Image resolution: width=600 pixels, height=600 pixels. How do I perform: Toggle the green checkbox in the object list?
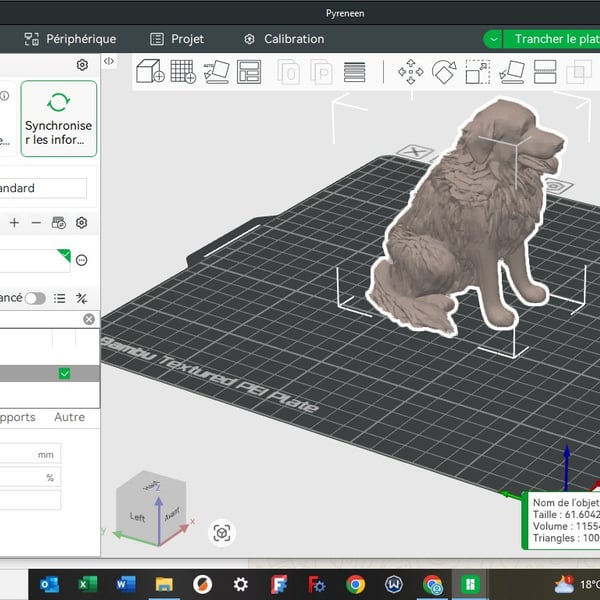(x=65, y=373)
